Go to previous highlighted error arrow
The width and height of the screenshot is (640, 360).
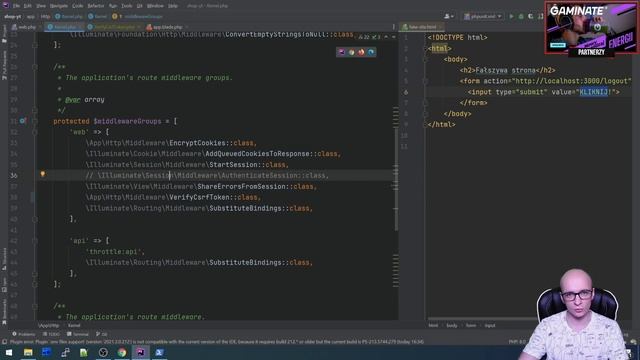coord(386,37)
